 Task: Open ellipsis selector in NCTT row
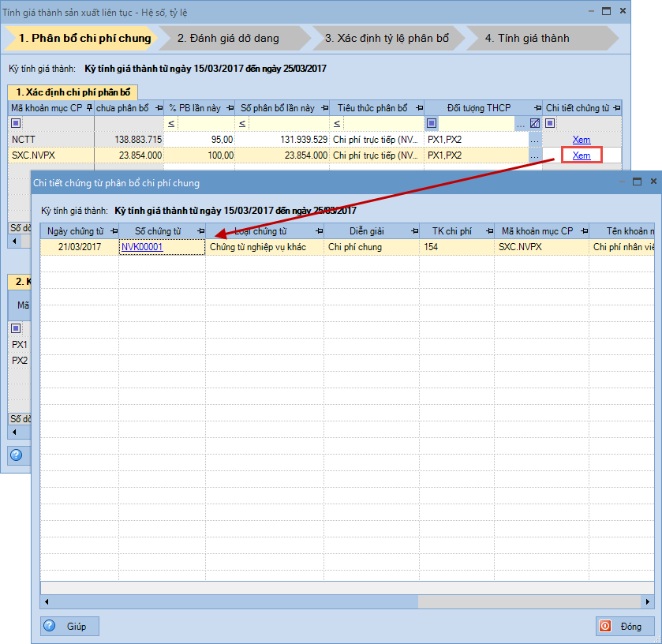535,140
